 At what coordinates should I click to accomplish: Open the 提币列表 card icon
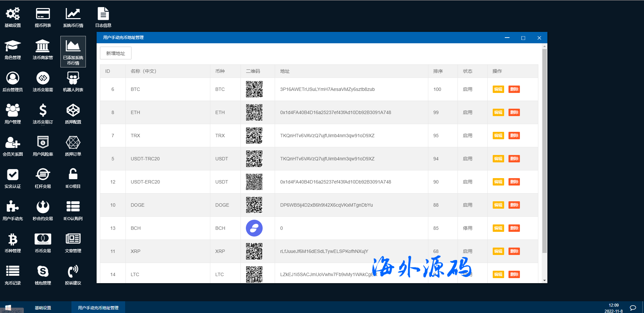click(x=43, y=14)
